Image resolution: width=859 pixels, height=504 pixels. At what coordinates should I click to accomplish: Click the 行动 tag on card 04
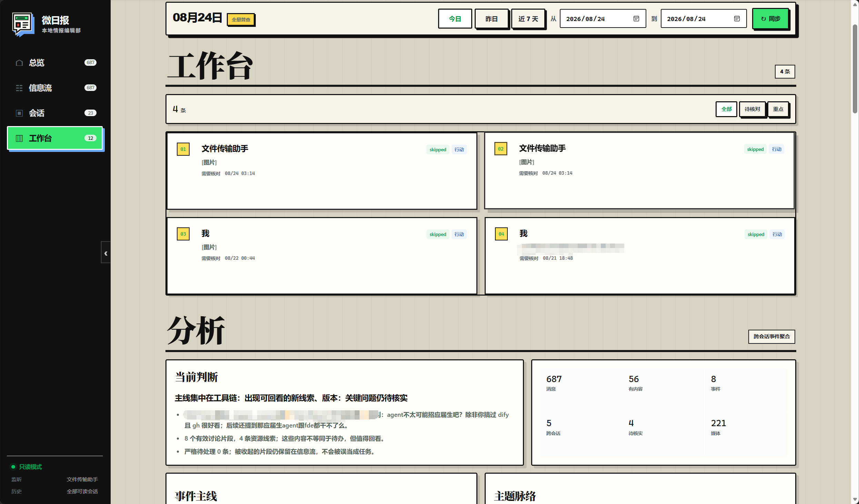[x=777, y=234]
